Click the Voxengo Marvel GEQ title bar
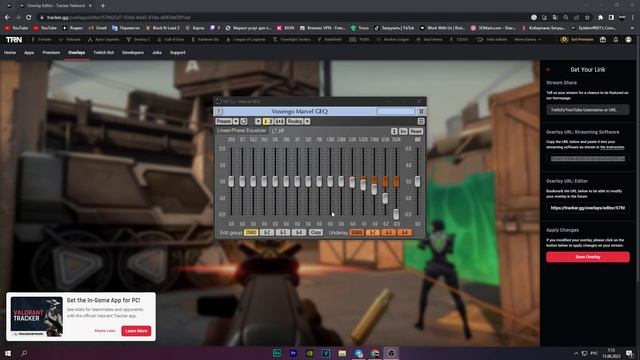The image size is (640, 360). (x=300, y=111)
